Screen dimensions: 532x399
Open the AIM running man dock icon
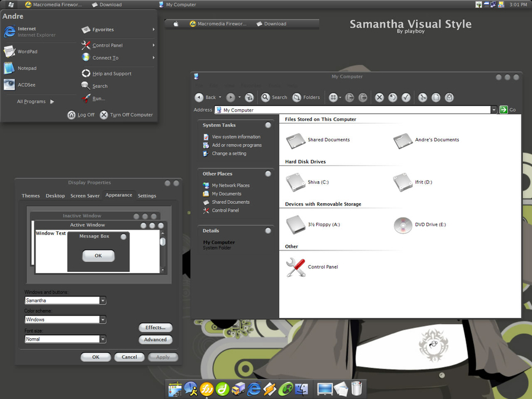pyautogui.click(x=191, y=389)
